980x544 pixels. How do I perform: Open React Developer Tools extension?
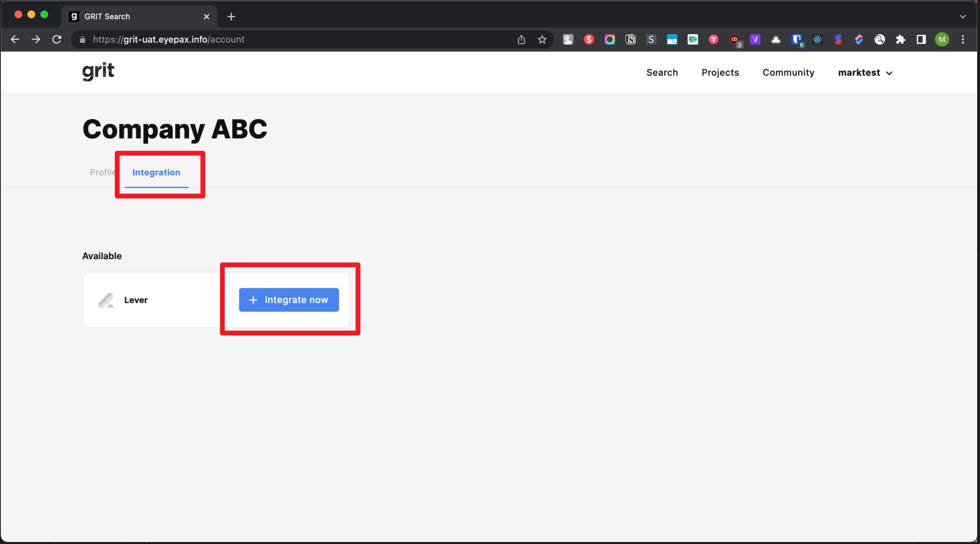point(818,39)
